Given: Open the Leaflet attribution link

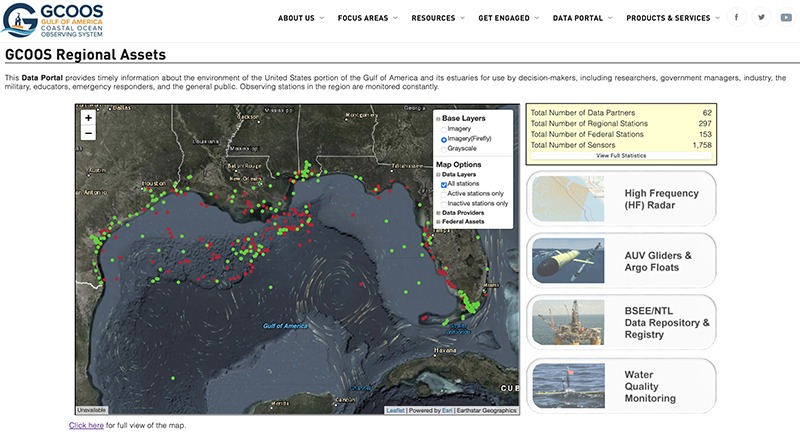Looking at the screenshot, I should click(x=395, y=410).
